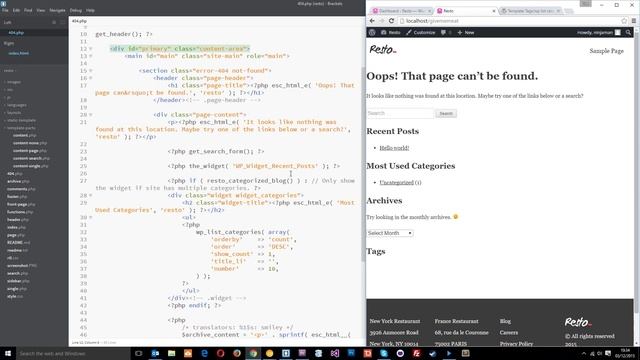Click the user avatar in WordPress admin bar
This screenshot has height=360, width=640.
tap(618, 32)
